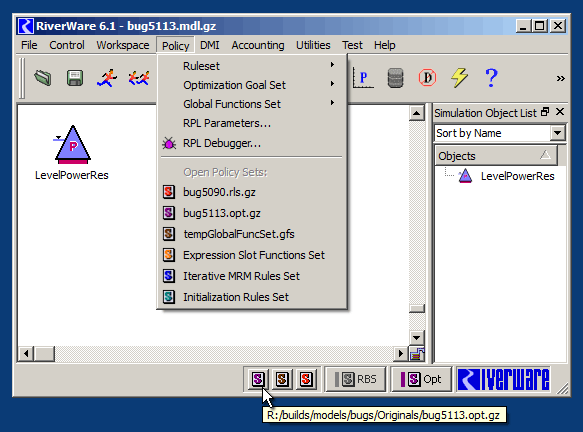The image size is (583, 432).
Task: Click purple S status bar button
Action: 258,379
